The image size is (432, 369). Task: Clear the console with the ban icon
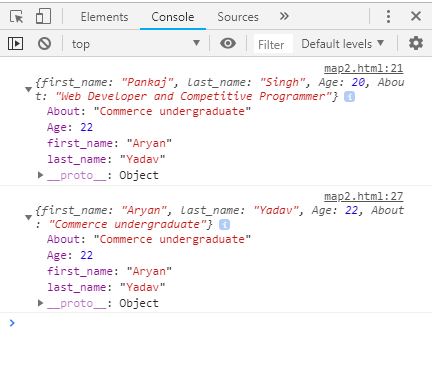tap(44, 44)
